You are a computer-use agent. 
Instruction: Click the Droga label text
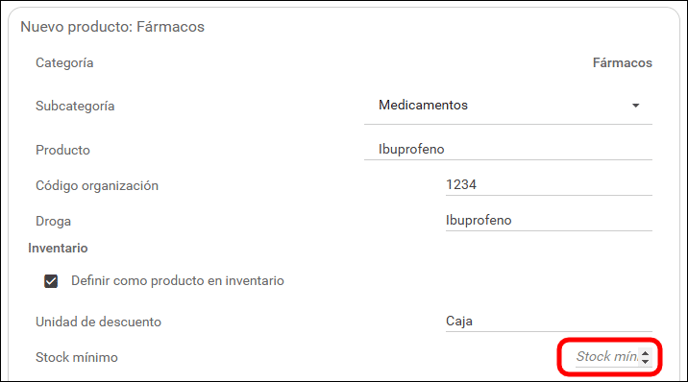point(53,221)
